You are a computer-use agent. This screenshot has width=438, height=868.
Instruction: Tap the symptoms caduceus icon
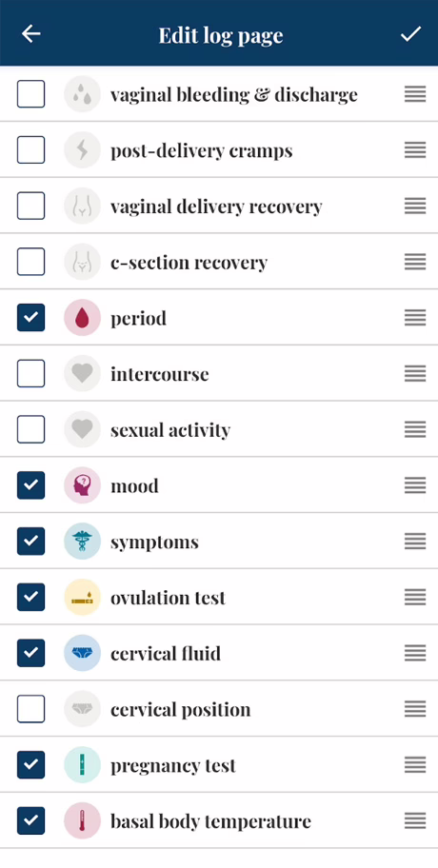[83, 542]
